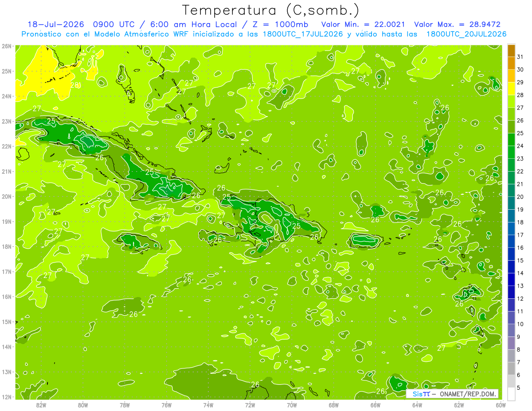The image size is (532, 411).
Task: Click the 18N latitude axis label
Action: point(7,247)
